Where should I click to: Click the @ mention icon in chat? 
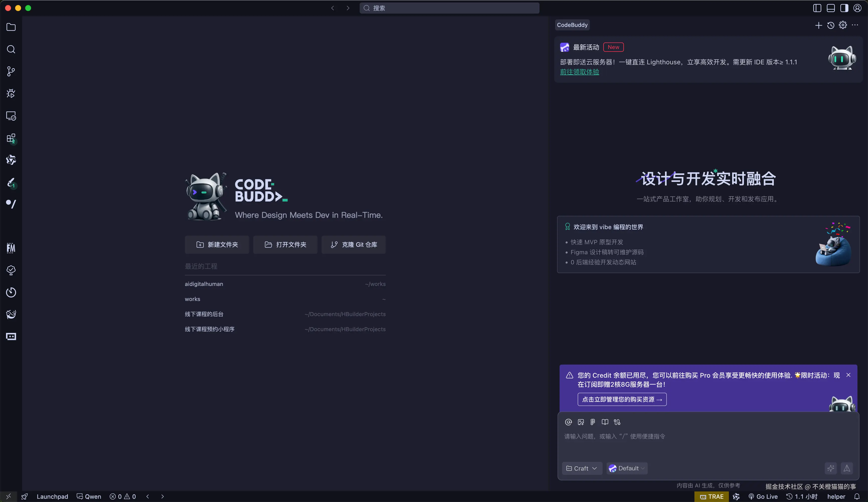568,422
